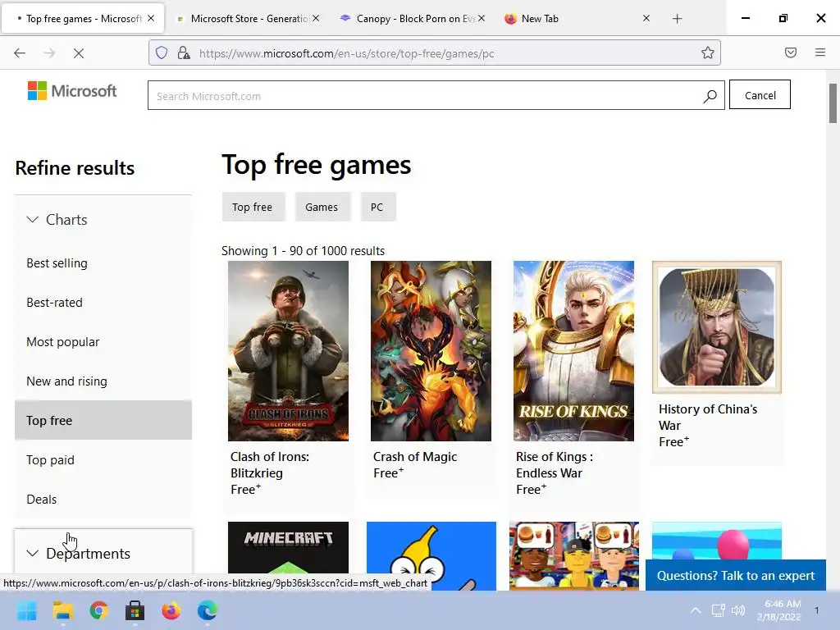Select Best selling chart
Screen dimensions: 840x630
pos(57,263)
